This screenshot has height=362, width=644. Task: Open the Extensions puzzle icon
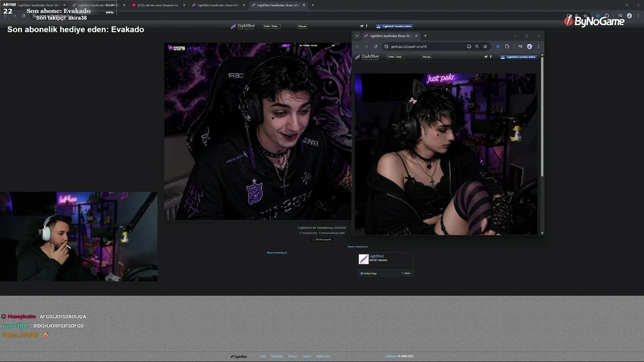[507, 46]
